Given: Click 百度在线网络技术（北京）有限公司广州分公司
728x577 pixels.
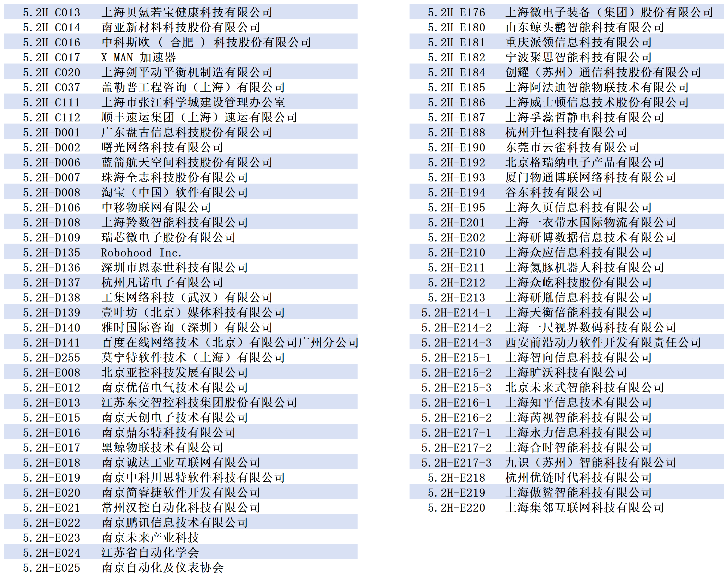Looking at the screenshot, I should (x=230, y=343).
